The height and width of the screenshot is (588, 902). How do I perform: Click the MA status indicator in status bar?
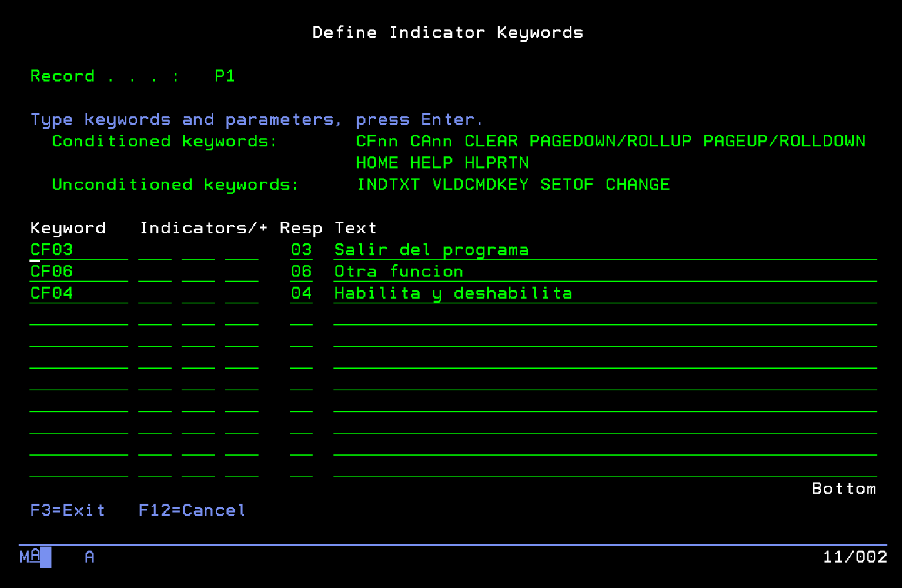coord(30,556)
